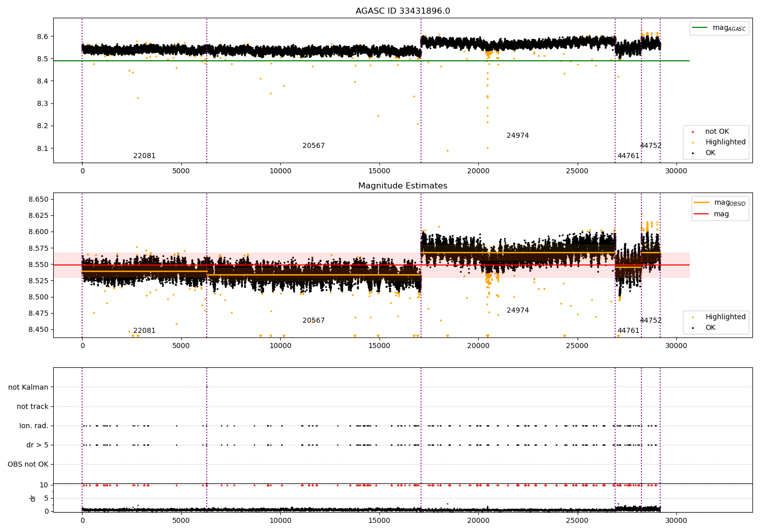
Task: Click the 8.1 y-axis tick label
Action: 43,149
